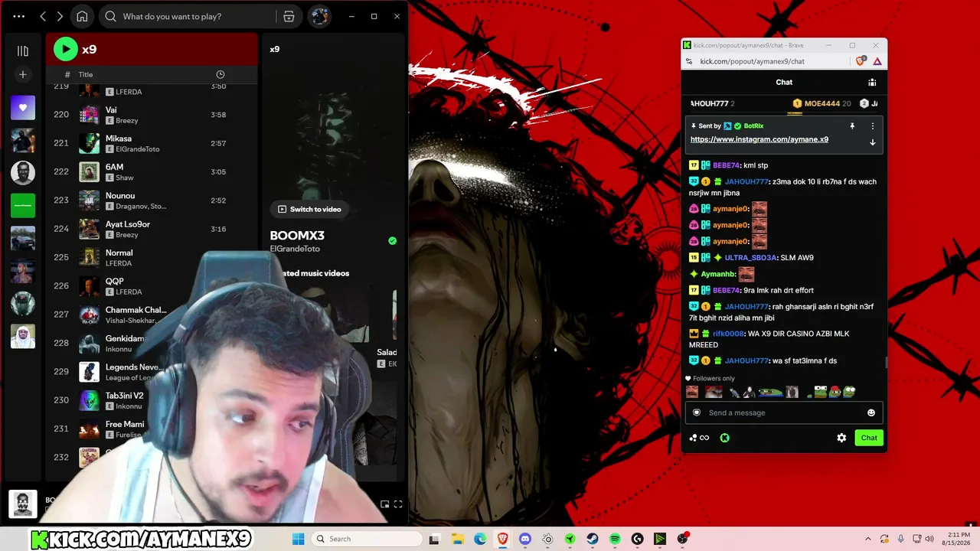The height and width of the screenshot is (551, 980).
Task: Open the mini player icon in Spotify
Action: click(x=384, y=504)
